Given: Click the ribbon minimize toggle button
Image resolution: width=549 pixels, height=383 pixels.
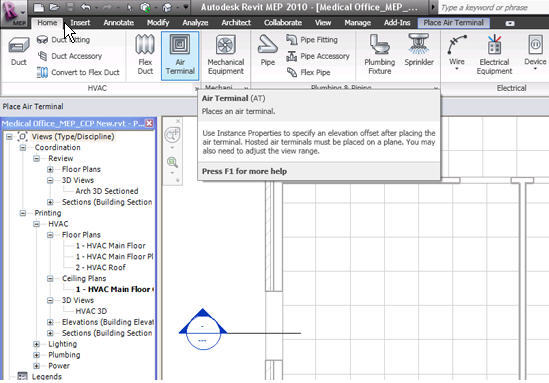Looking at the screenshot, I should [510, 23].
